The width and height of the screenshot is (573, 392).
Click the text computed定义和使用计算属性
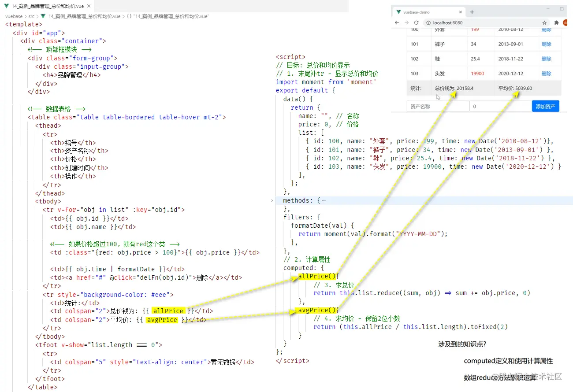tap(508, 361)
